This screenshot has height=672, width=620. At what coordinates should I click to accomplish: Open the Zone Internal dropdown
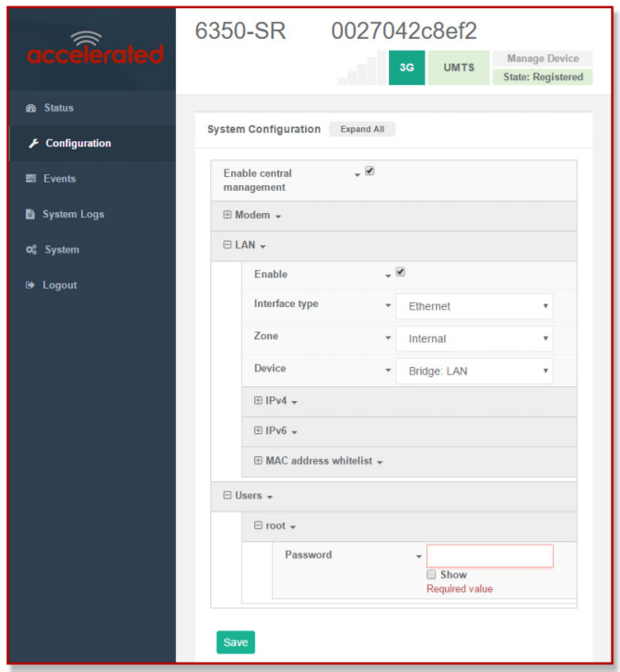click(474, 339)
